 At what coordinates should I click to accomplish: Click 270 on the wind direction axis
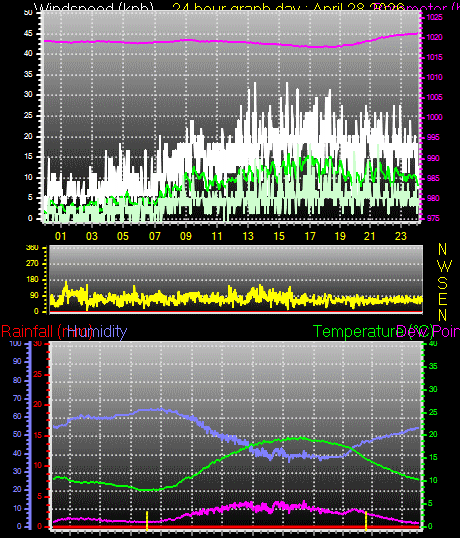point(32,264)
